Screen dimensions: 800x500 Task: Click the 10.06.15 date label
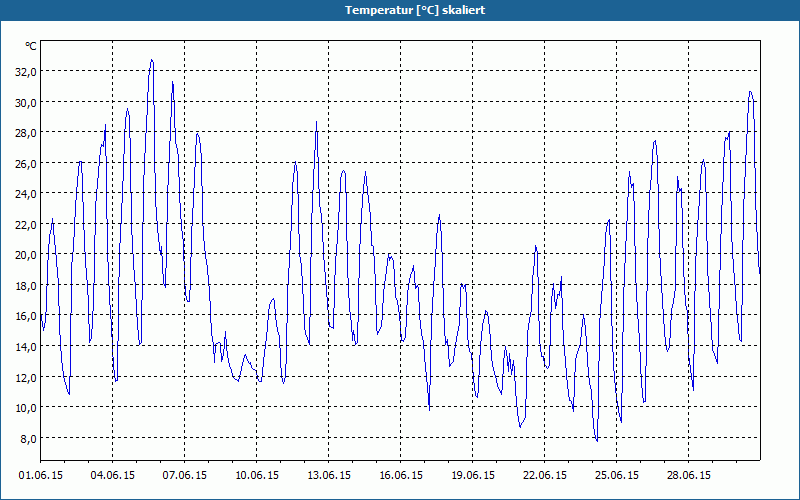click(257, 475)
